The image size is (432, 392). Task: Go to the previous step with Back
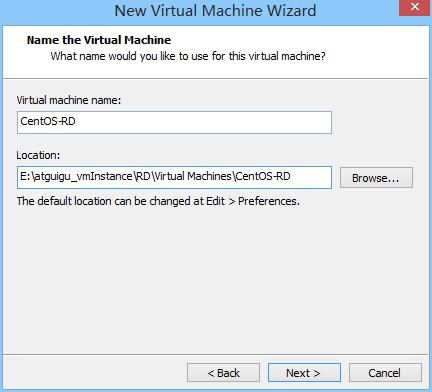tap(223, 373)
